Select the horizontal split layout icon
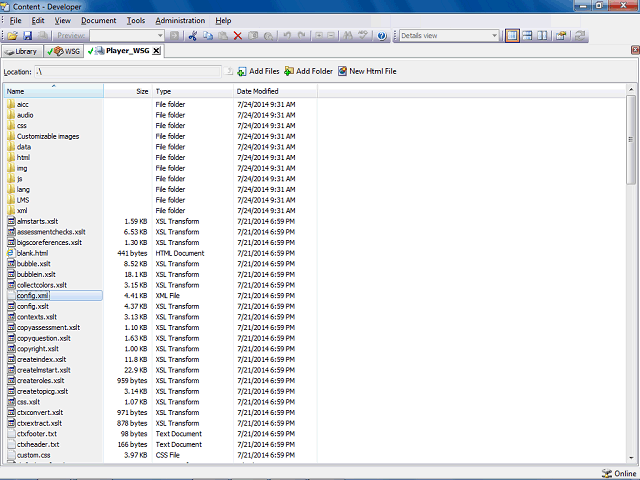Screen dimensions: 640x480 [x=527, y=36]
